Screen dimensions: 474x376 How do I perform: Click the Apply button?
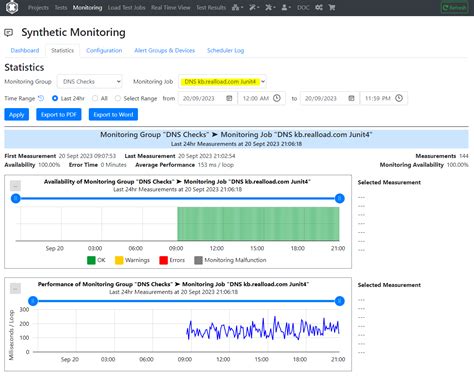(17, 114)
